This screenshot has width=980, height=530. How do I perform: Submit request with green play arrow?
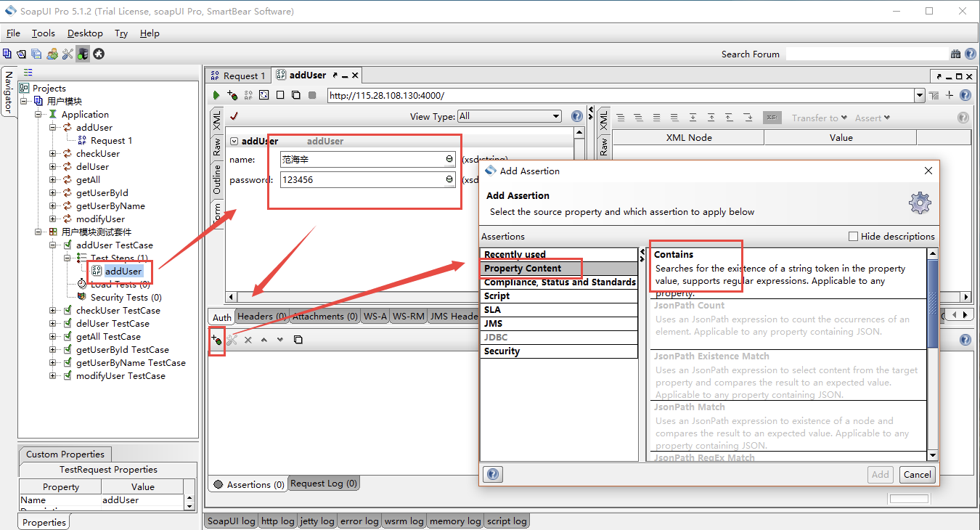(x=216, y=95)
